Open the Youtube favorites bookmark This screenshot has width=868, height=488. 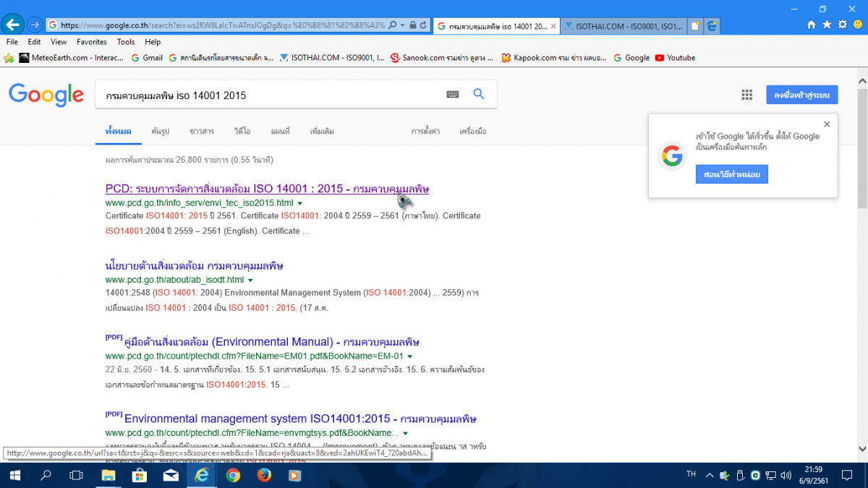[675, 58]
